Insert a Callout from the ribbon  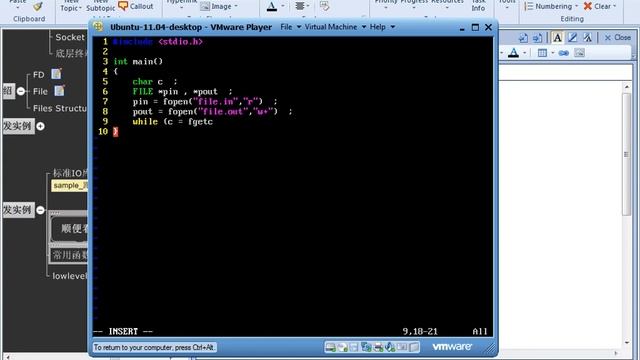(136, 6)
